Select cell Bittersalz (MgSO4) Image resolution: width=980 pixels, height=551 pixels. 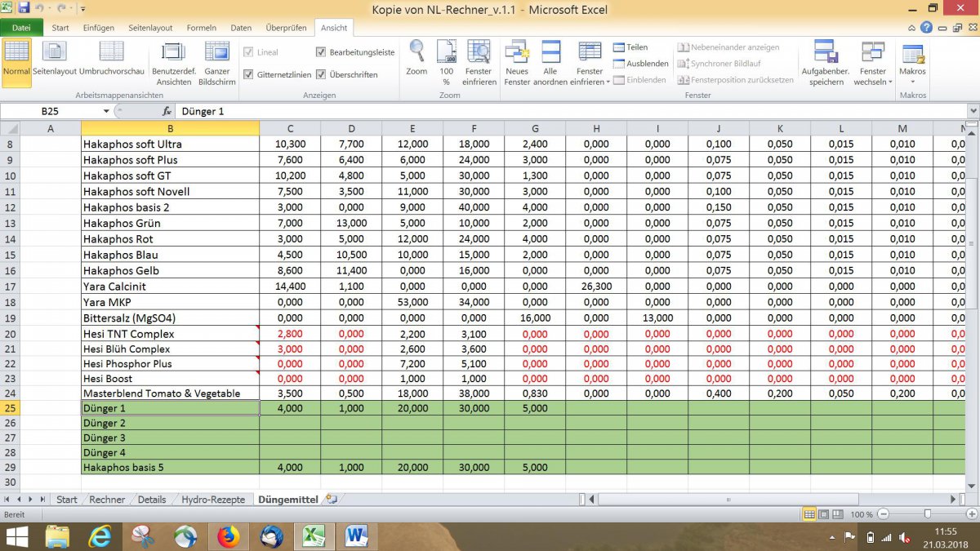tap(170, 318)
